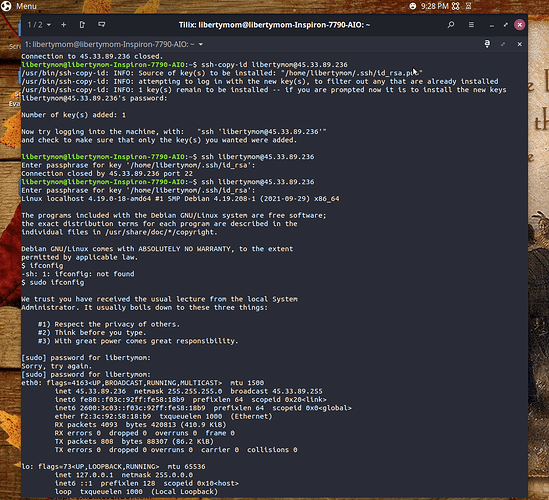Open the Solus Menu launcher
This screenshot has width=549, height=500.
19,6
